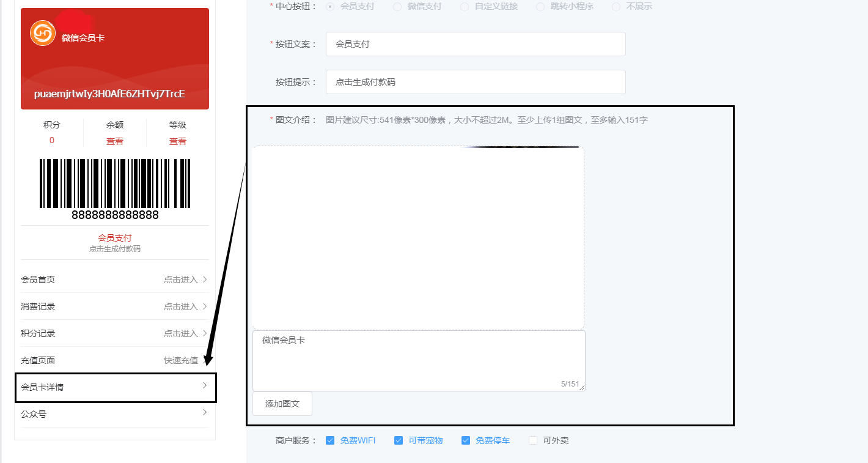Click the barcode number 8888888888888

115,215
